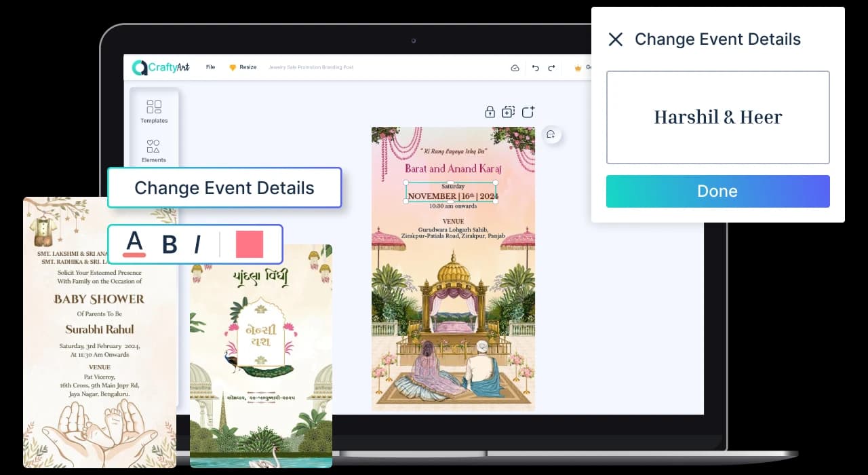Click the Harshil & Heer text field
868x475 pixels.
pos(718,117)
